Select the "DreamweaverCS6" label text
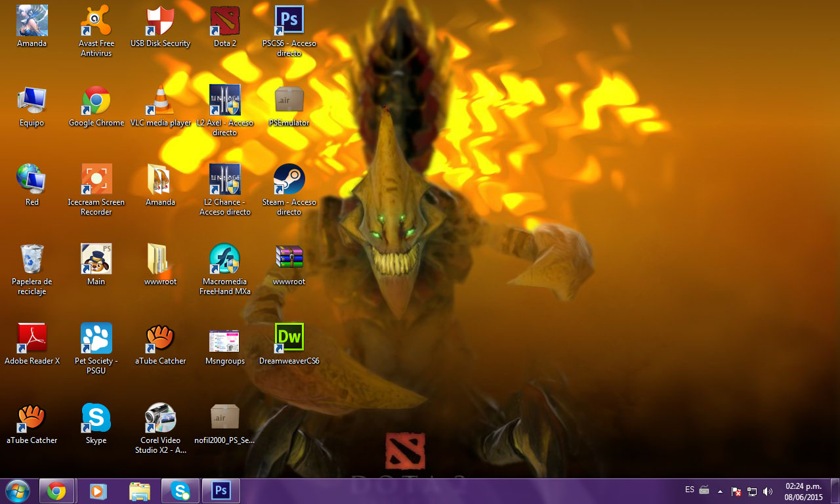Viewport: 840px width, 504px height. [x=289, y=361]
